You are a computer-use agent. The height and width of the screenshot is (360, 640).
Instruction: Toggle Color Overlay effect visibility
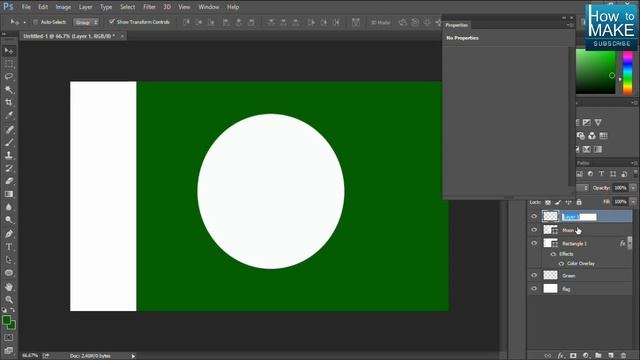pyautogui.click(x=561, y=264)
